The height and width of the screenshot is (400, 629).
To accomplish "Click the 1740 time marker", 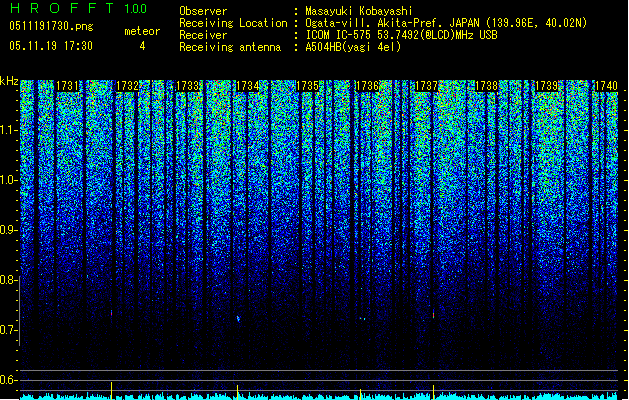I will click(x=606, y=86).
